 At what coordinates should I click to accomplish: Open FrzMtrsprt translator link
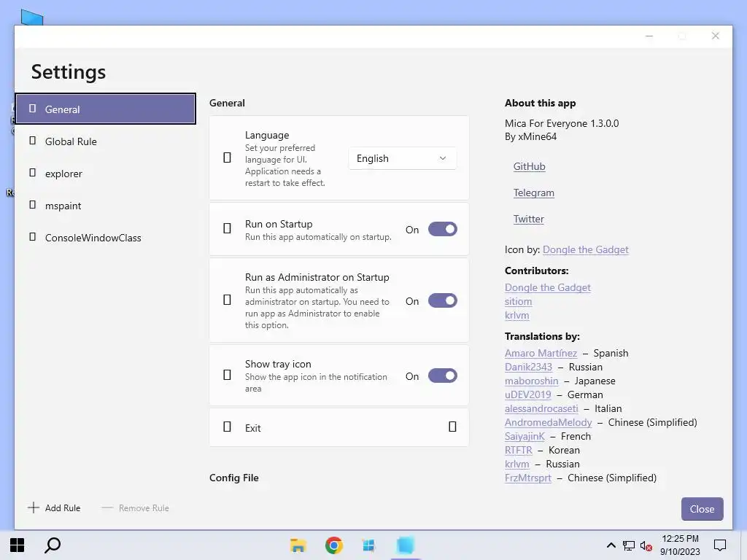point(528,478)
